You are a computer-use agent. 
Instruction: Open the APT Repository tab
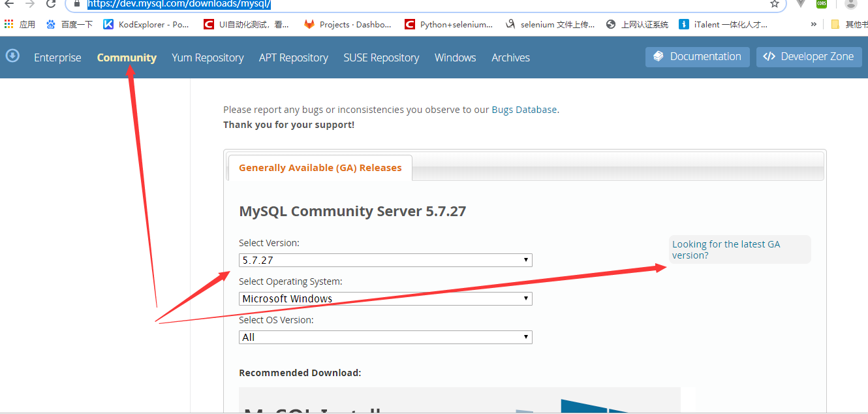[294, 57]
